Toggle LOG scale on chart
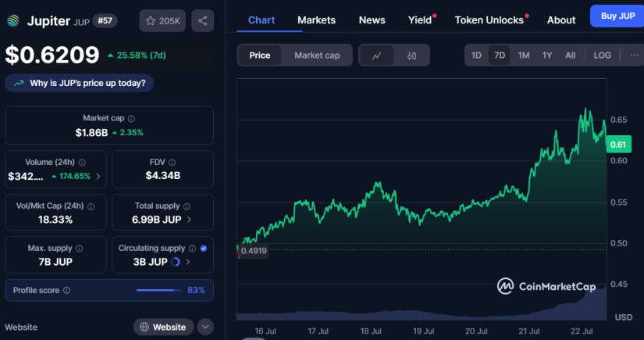 602,55
